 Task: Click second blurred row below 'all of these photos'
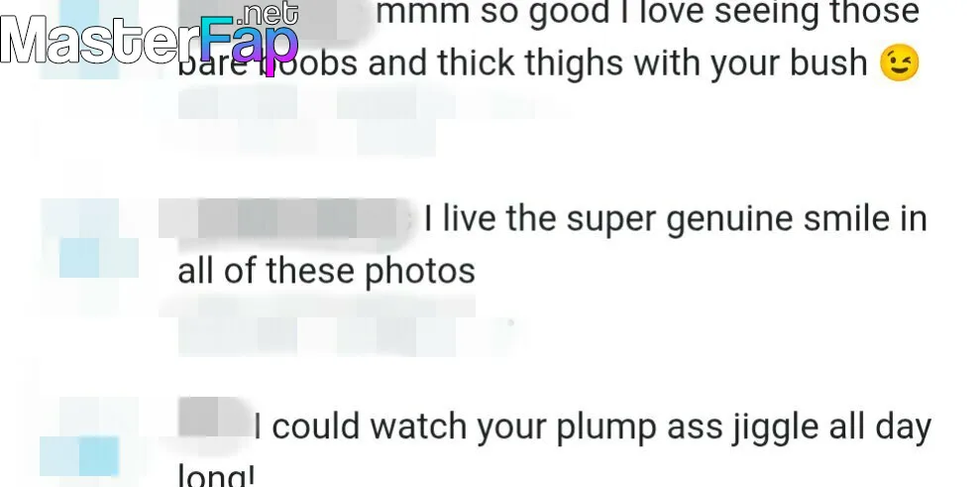348,337
